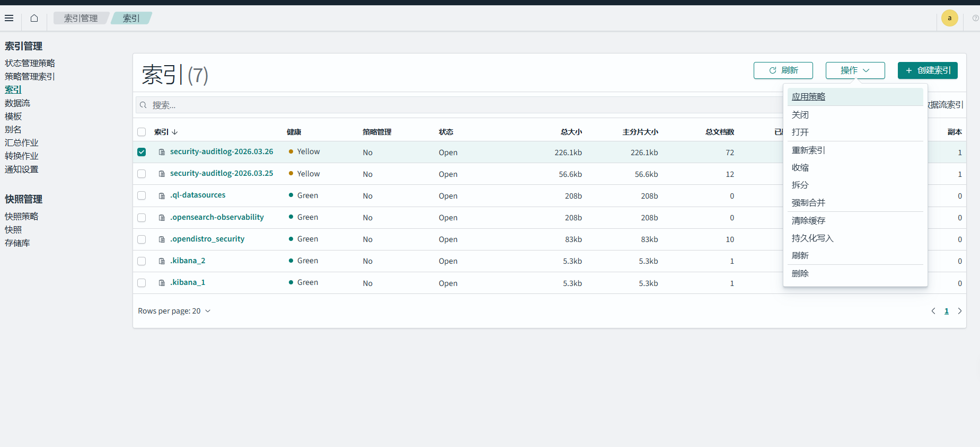
Task: Choose 应用策略 from the actions menu
Action: pyautogui.click(x=808, y=97)
